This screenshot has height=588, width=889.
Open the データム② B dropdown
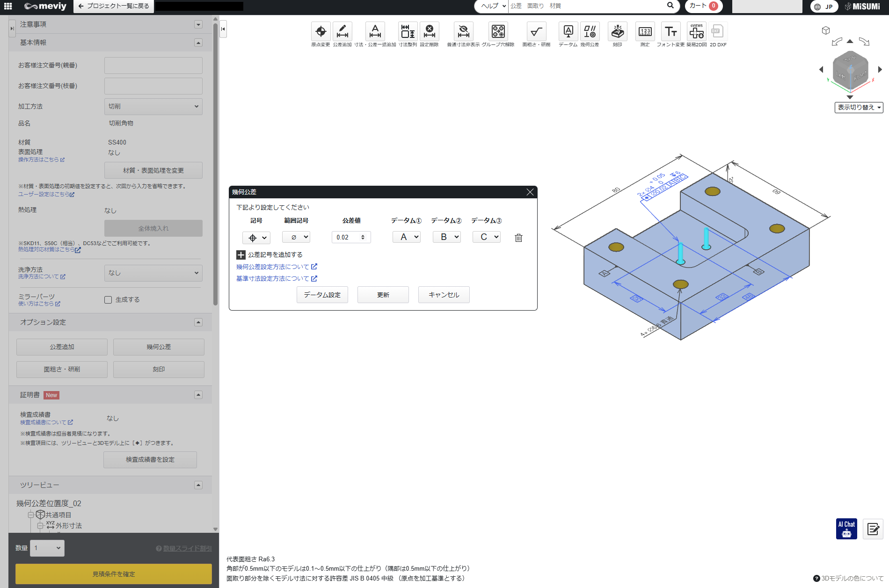click(x=447, y=237)
